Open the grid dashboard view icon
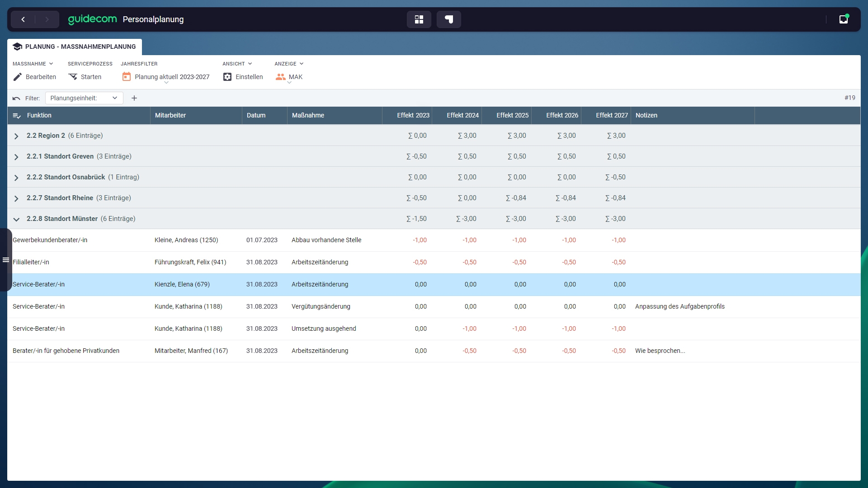The image size is (868, 488). pos(419,19)
